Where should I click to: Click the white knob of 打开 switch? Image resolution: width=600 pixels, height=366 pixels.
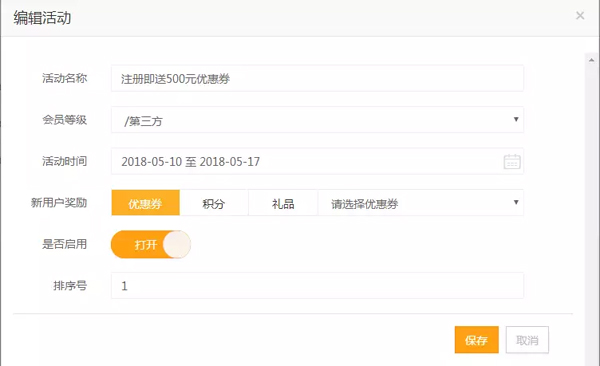click(x=177, y=244)
